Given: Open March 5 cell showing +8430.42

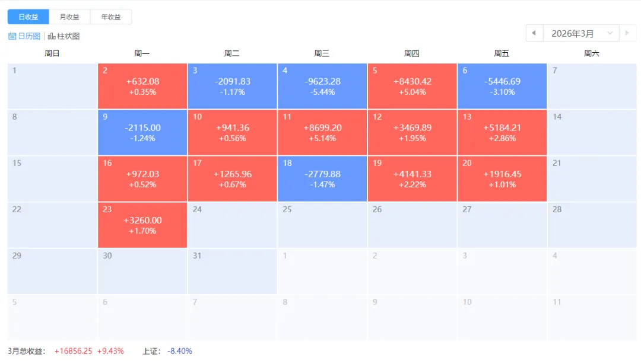Looking at the screenshot, I should pyautogui.click(x=412, y=86).
